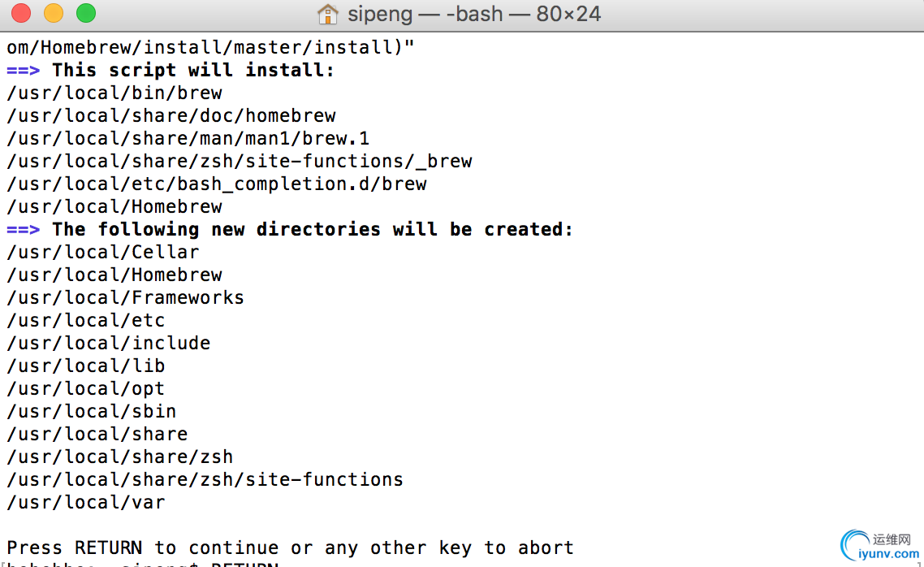Click the '/usr/local/var' directory line
The height and width of the screenshot is (567, 924).
click(86, 503)
